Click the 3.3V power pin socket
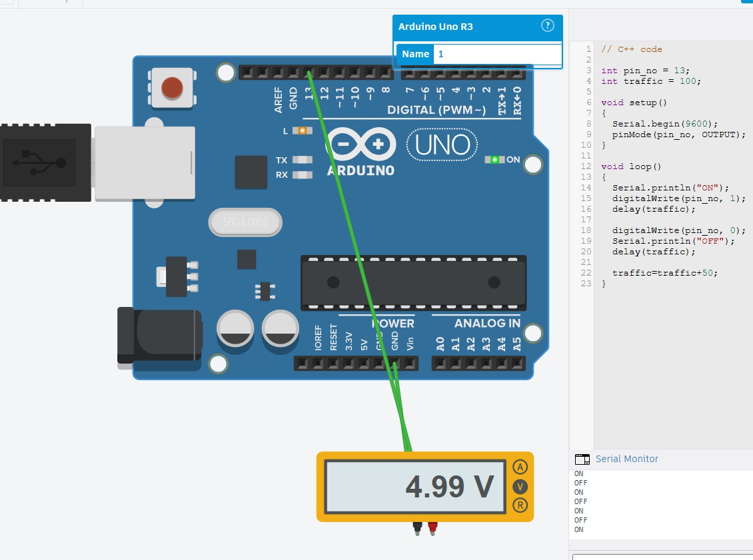Screen dimensions: 753x560 click(x=348, y=364)
